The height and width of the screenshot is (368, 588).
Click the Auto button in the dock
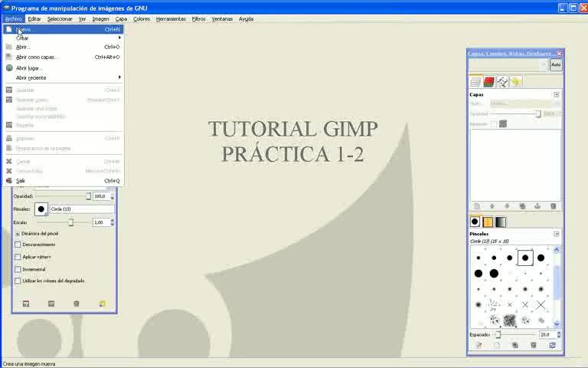(556, 65)
